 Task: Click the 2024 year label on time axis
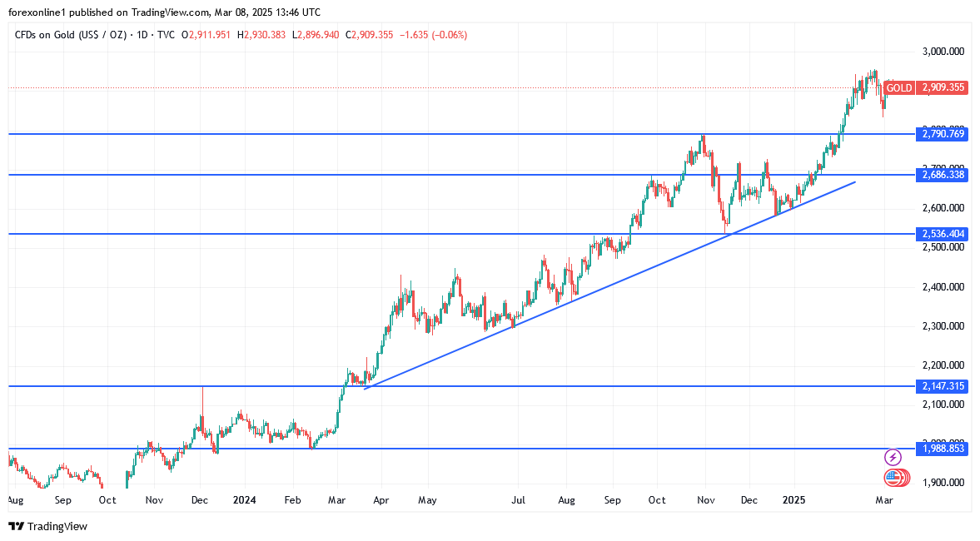coord(245,500)
